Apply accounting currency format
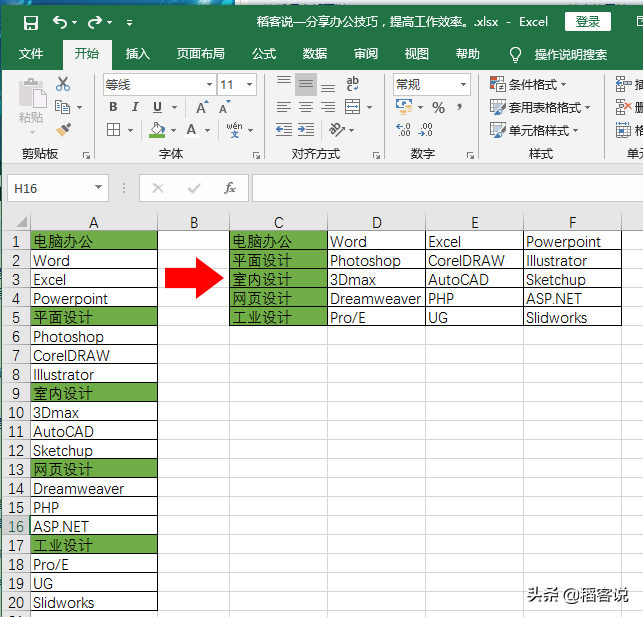Image resolution: width=643 pixels, height=617 pixels. click(404, 107)
